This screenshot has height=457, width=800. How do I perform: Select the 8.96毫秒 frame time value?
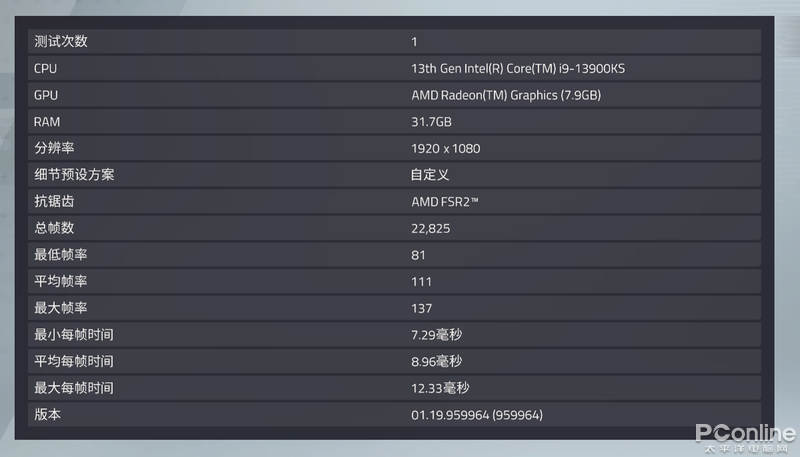[437, 361]
